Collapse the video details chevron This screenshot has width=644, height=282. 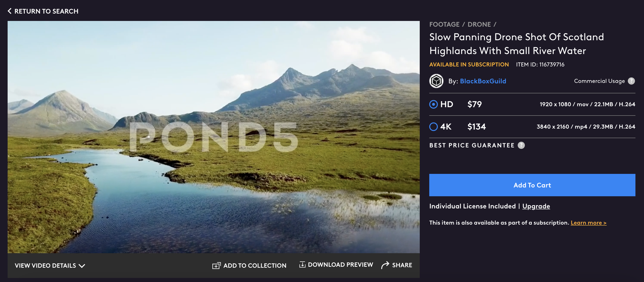pos(82,265)
